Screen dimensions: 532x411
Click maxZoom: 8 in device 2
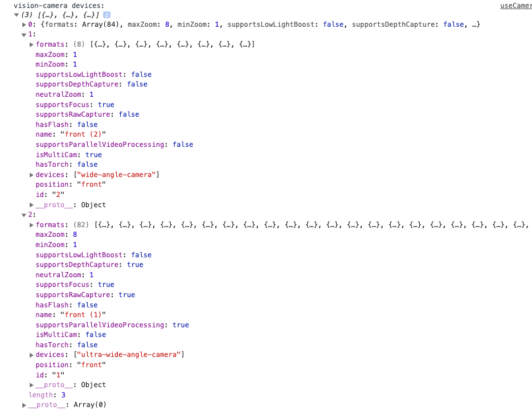click(56, 235)
